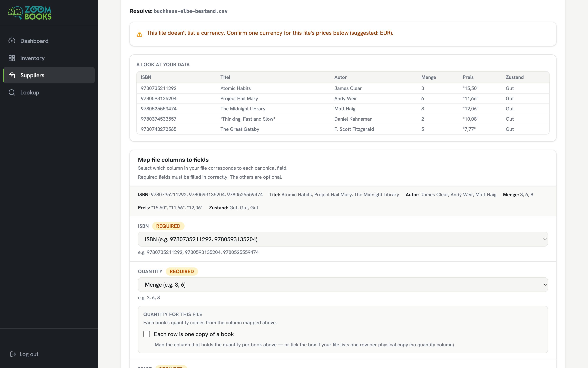Click the Dashboard gauge icon
Image resolution: width=588 pixels, height=368 pixels.
tap(12, 41)
